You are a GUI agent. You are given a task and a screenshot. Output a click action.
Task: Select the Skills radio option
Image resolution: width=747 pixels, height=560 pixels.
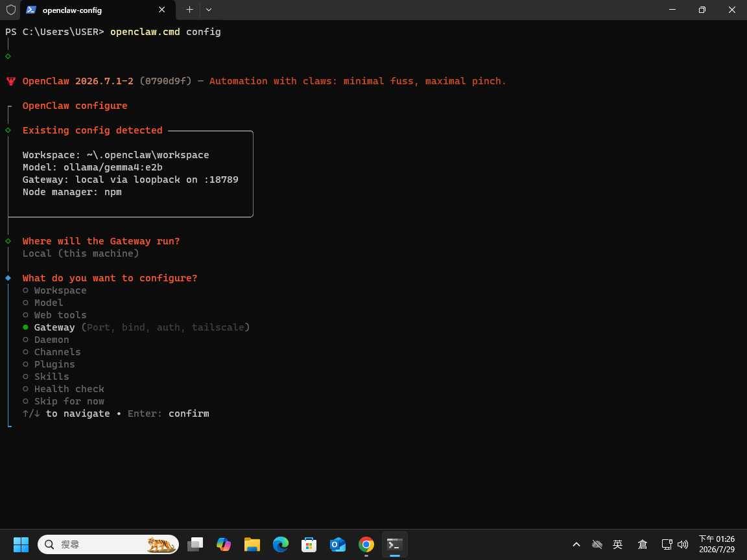click(x=46, y=377)
